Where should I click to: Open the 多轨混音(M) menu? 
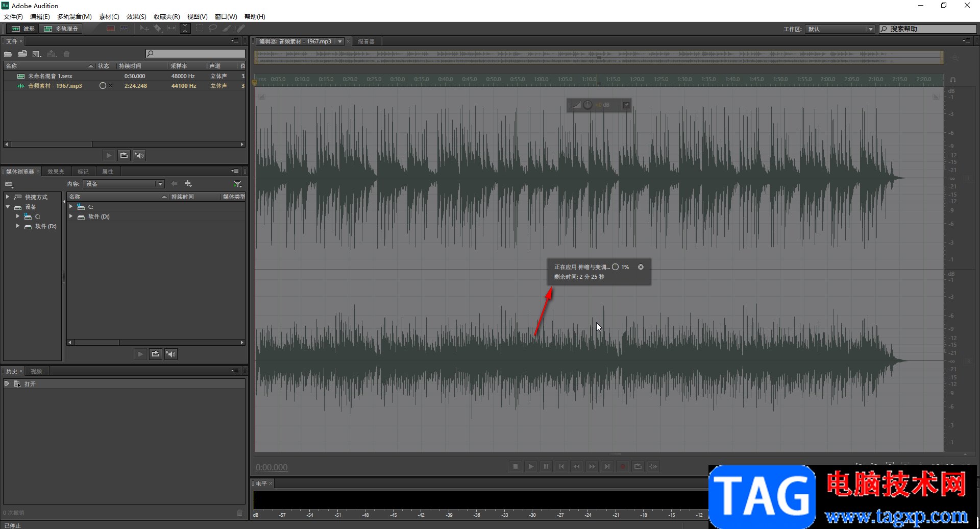75,17
